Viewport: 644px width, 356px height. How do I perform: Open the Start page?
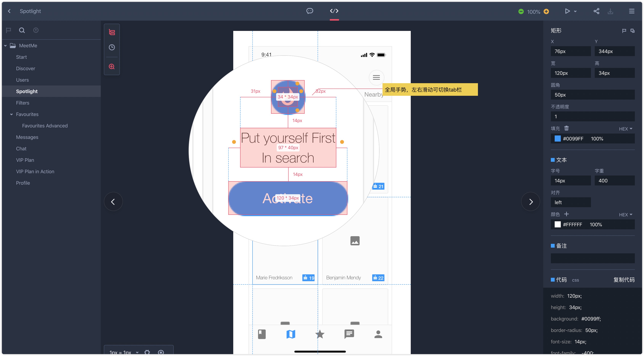coord(21,57)
